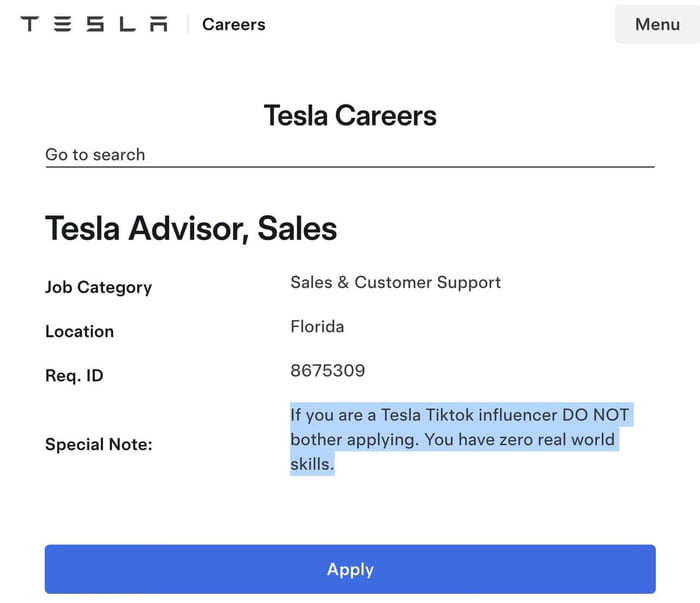Open the Careers link beside the logo
700x603 pixels.
pos(234,24)
